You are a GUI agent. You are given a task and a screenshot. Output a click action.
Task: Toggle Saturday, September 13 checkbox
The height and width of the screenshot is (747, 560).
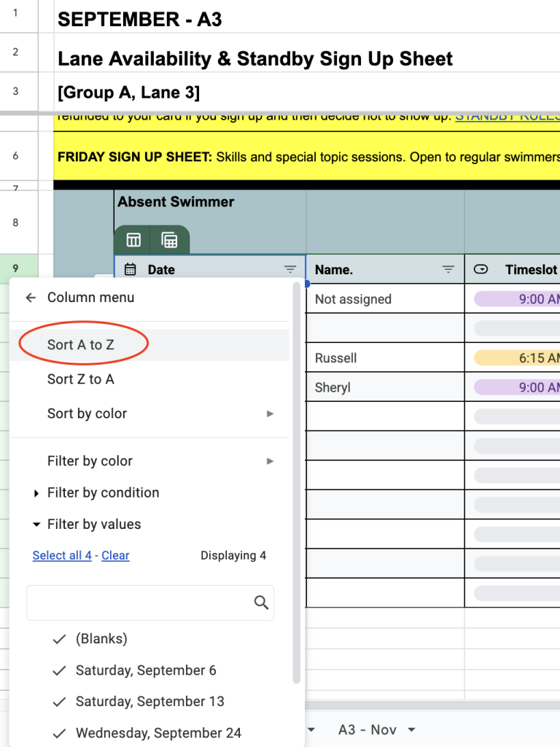pos(60,702)
